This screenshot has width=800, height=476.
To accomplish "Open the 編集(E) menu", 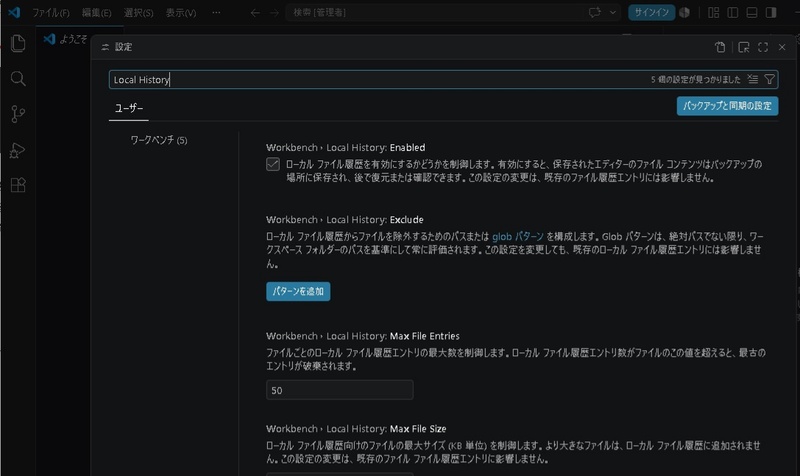I will 96,13.
